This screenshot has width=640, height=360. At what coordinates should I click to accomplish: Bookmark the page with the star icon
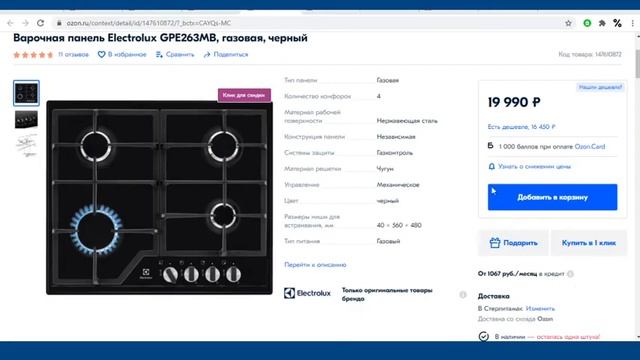(x=568, y=23)
